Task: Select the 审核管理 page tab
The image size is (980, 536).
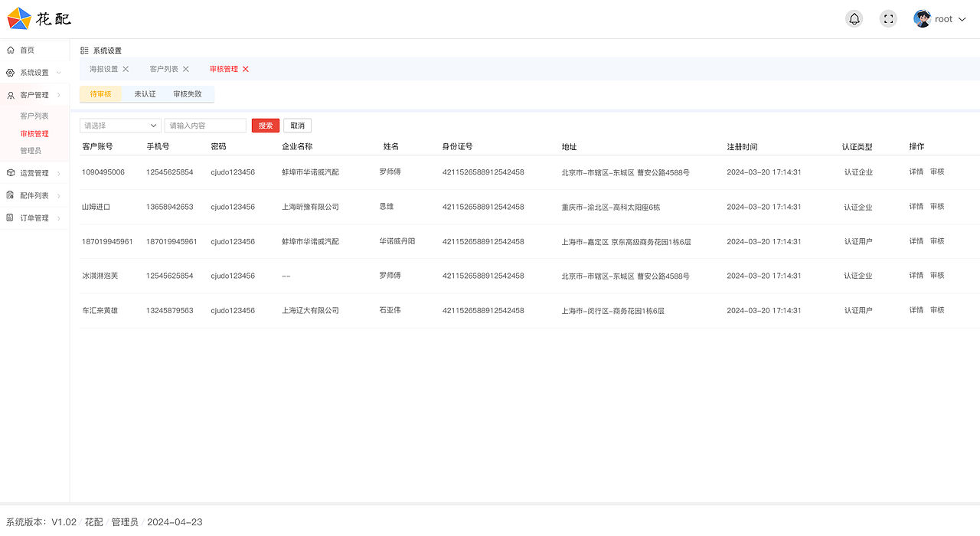Action: (x=224, y=69)
